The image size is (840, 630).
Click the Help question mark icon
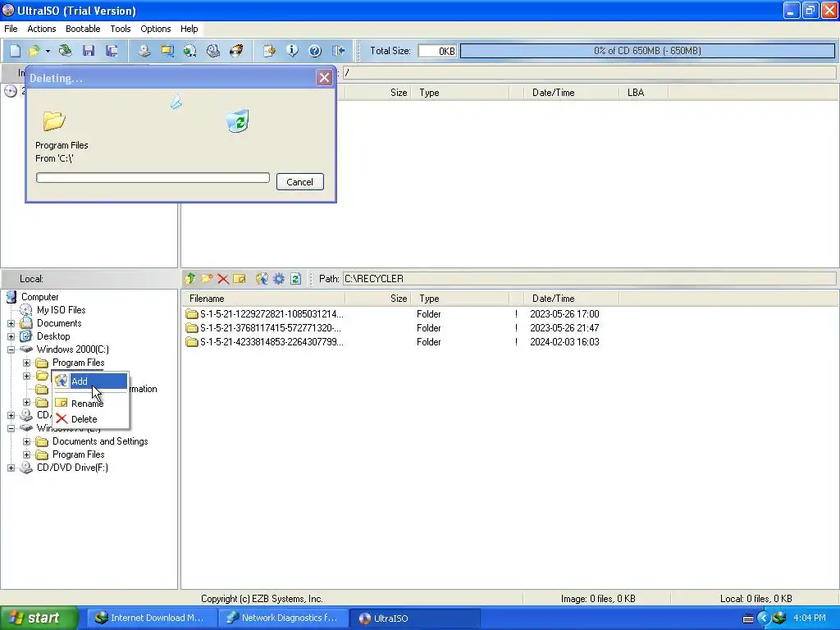point(315,51)
